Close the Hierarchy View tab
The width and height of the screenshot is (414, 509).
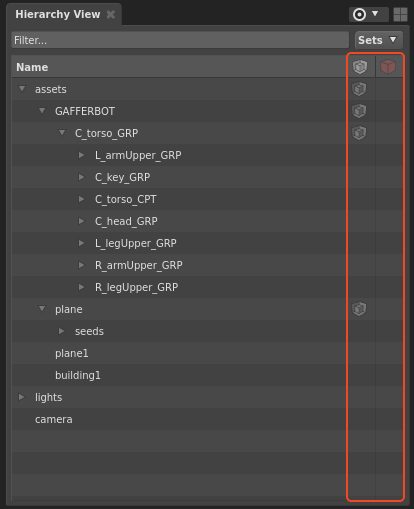pyautogui.click(x=111, y=14)
